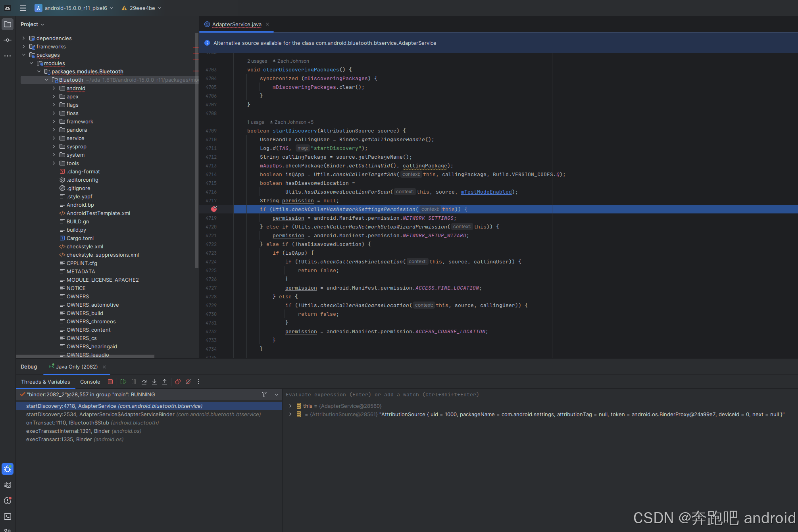
Task: Expand the framework folder in Project tree
Action: [x=54, y=121]
